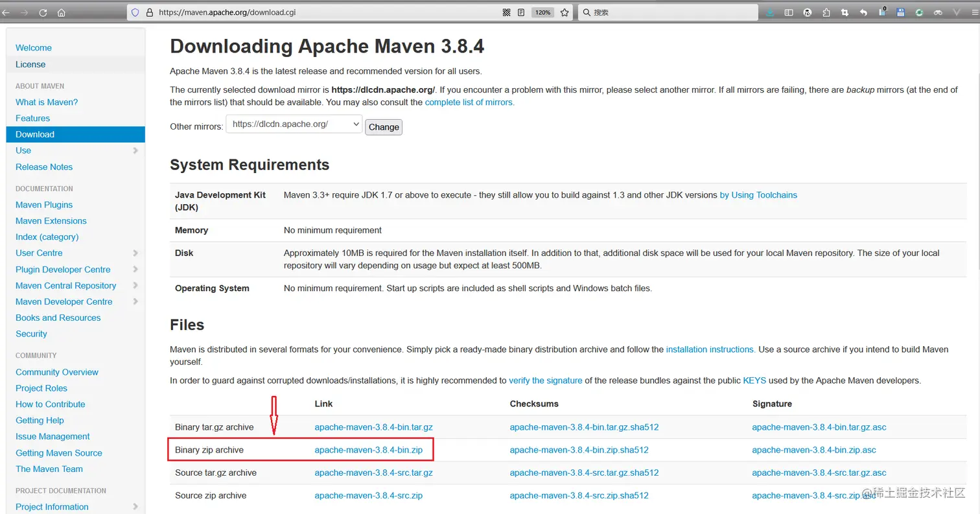Open the verify the signature link
The image size is (980, 514).
546,380
